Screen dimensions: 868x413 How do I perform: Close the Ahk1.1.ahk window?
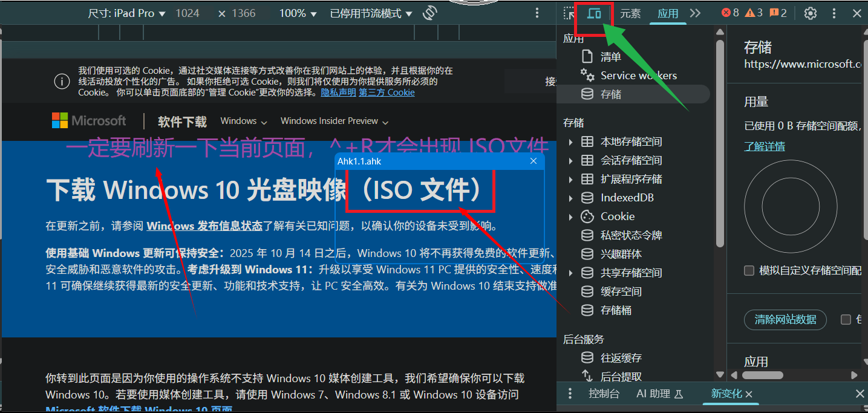point(534,161)
